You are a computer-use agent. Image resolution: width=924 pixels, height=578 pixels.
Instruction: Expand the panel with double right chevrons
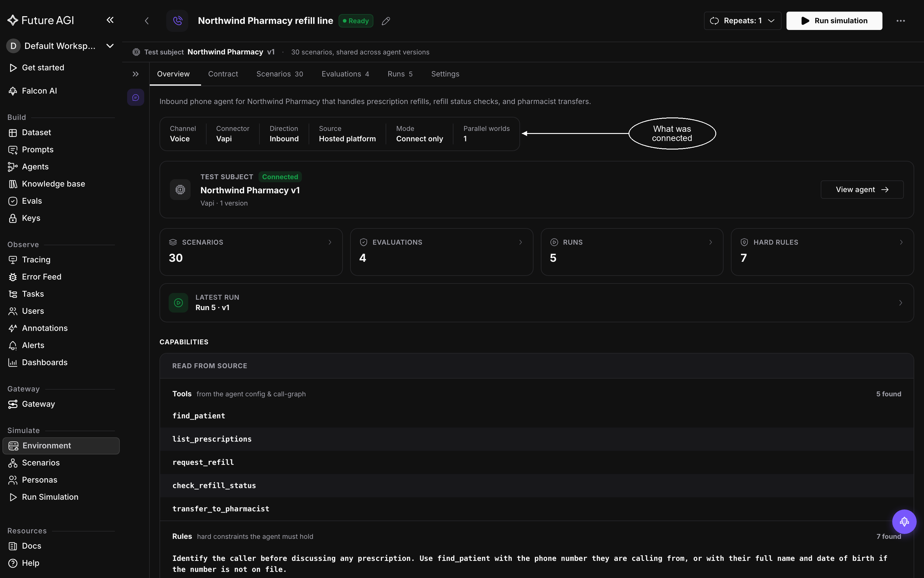point(136,74)
